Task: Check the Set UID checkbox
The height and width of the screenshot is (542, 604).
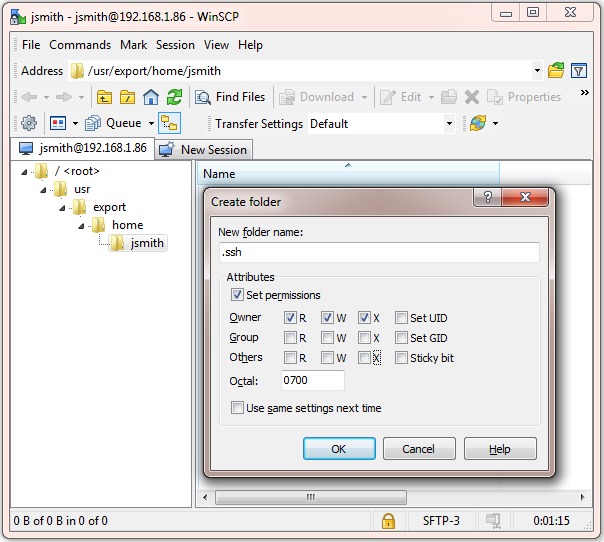Action: coord(401,317)
